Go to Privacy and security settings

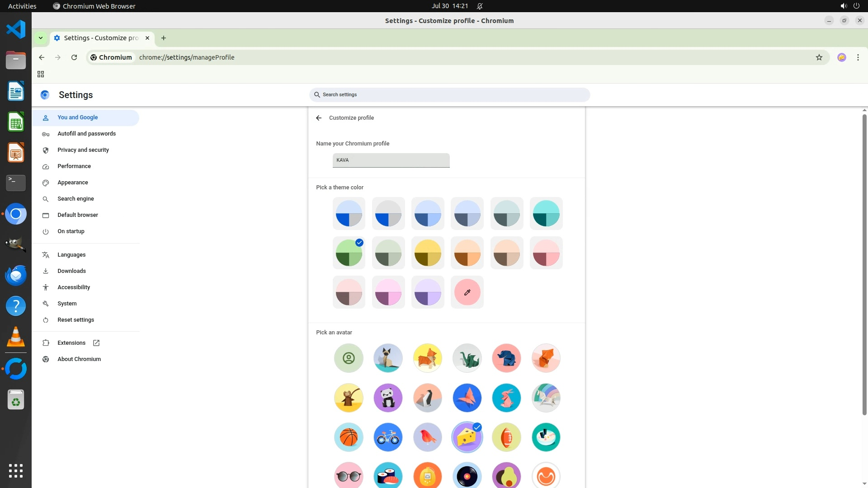(x=83, y=150)
